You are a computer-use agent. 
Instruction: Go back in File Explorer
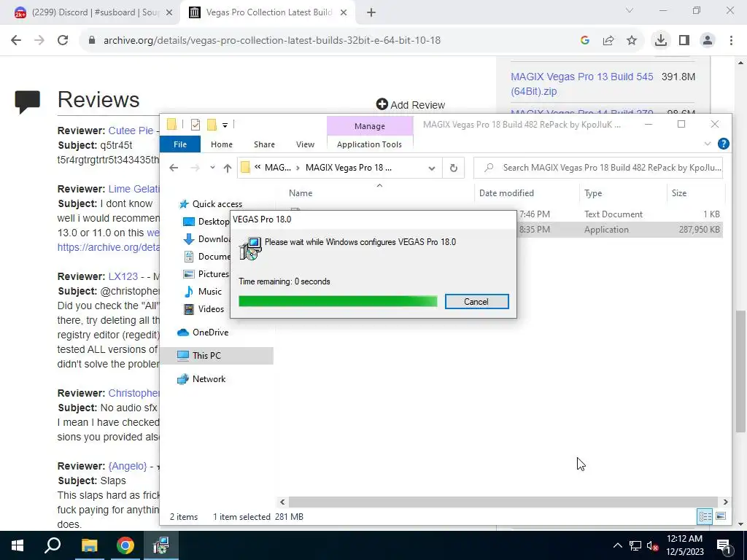click(174, 168)
